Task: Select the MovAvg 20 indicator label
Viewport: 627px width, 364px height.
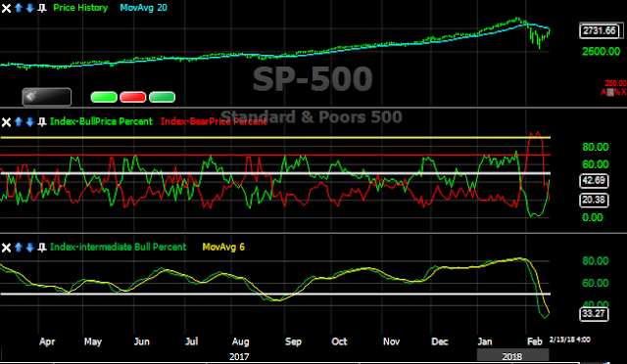Action: (x=144, y=8)
